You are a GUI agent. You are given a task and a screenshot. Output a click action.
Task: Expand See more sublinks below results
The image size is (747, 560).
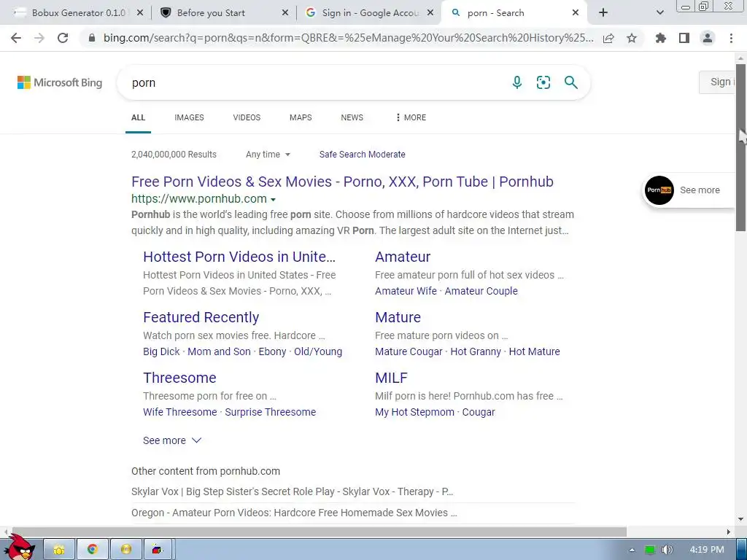point(172,440)
